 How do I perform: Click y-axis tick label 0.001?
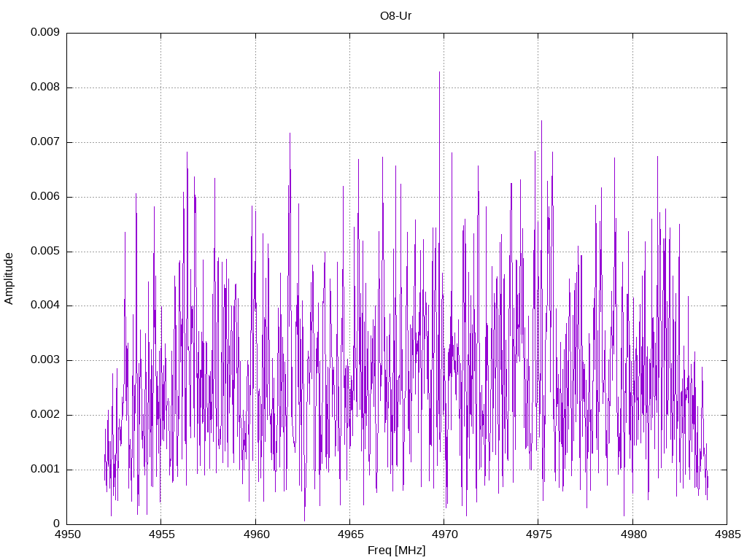click(x=45, y=469)
